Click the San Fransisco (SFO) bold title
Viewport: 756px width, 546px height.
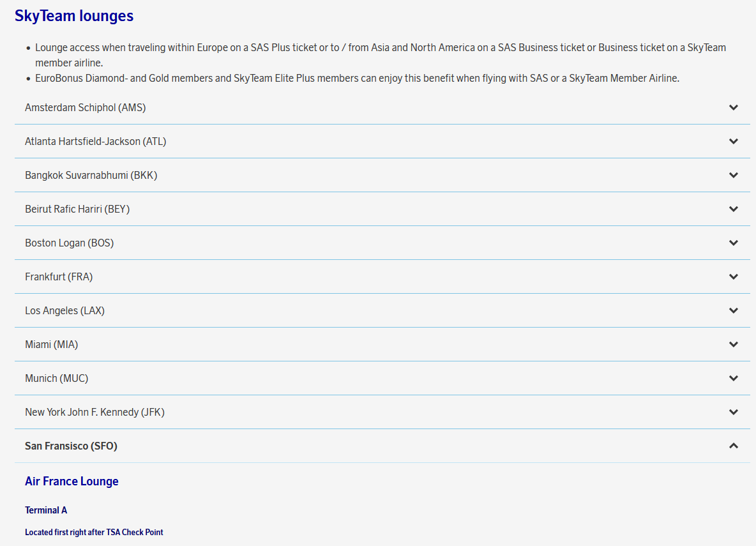(71, 446)
